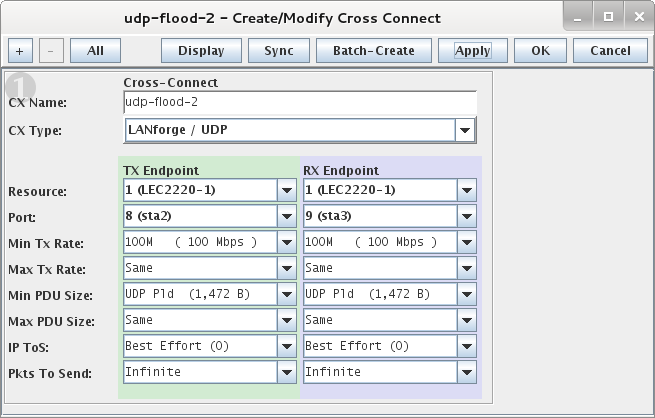Confirm with the OK button

541,50
